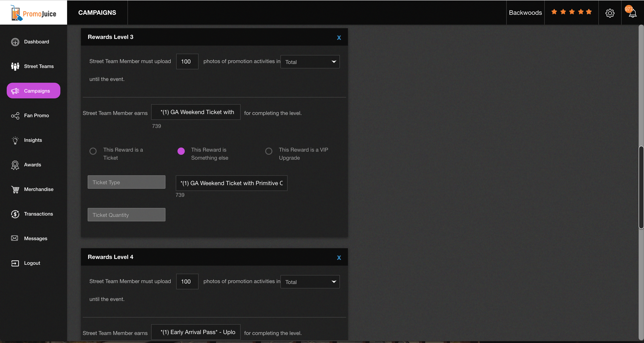Open Level 3 Total period dropdown

click(310, 62)
